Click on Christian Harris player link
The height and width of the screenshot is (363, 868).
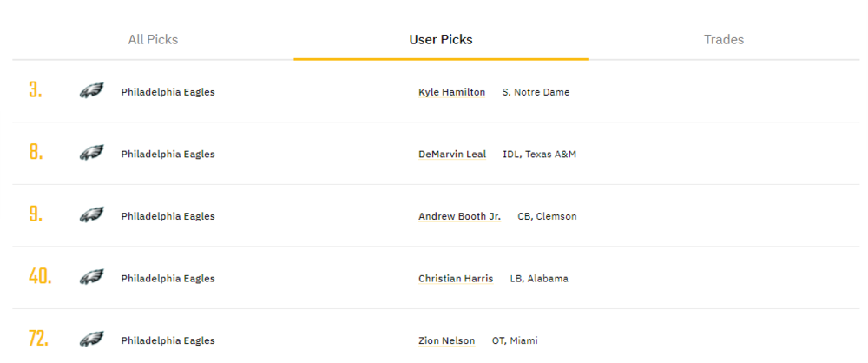coord(456,279)
